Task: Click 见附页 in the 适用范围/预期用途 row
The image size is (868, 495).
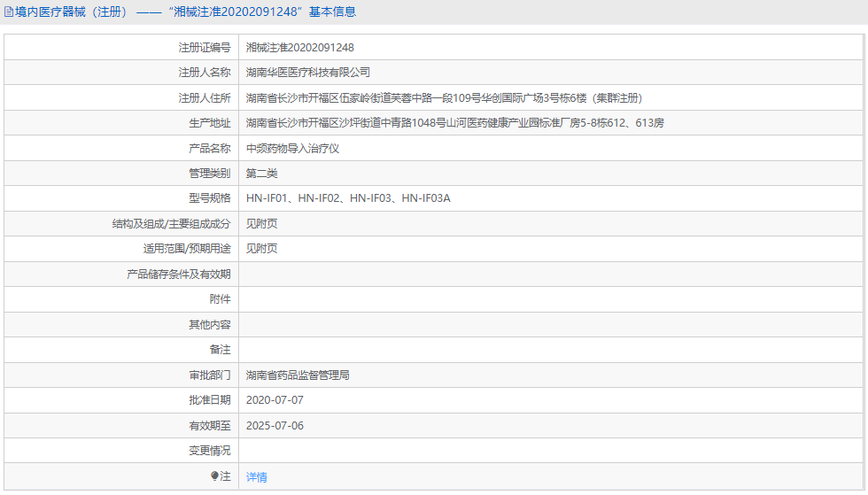Action: click(x=262, y=249)
